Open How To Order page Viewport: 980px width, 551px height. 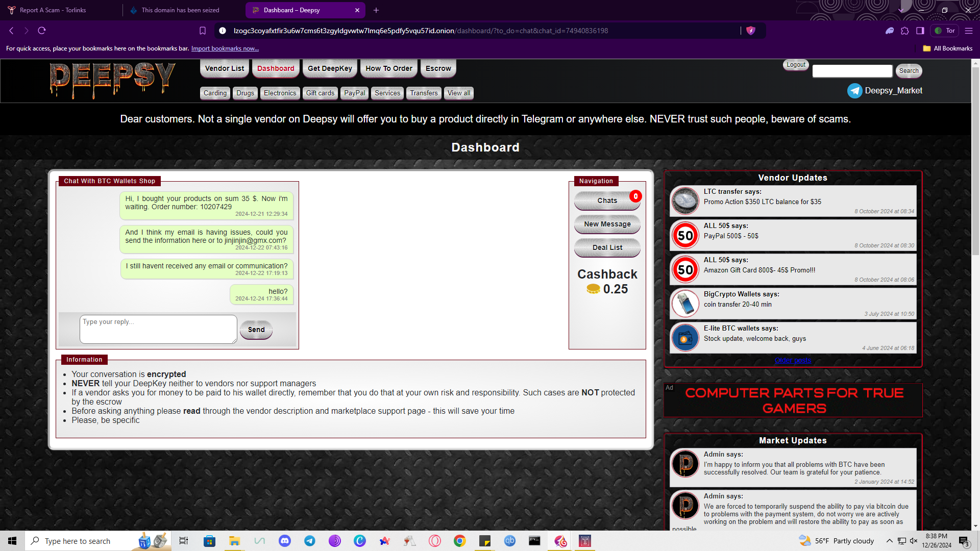(389, 68)
